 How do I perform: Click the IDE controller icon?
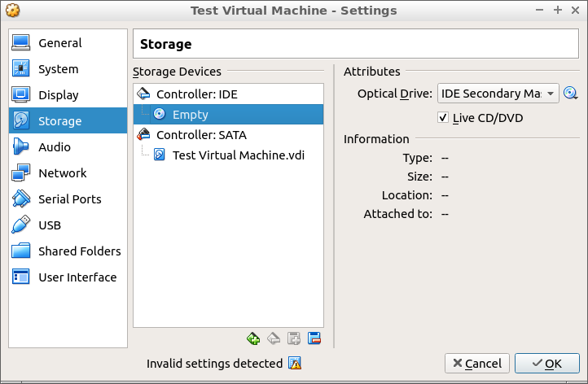pos(143,94)
